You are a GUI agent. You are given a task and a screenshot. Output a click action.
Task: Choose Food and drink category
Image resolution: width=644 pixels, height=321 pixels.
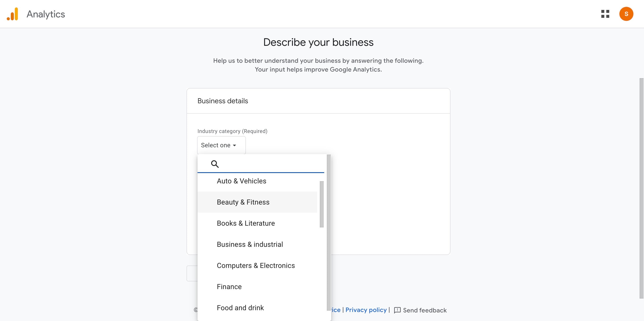pyautogui.click(x=240, y=308)
